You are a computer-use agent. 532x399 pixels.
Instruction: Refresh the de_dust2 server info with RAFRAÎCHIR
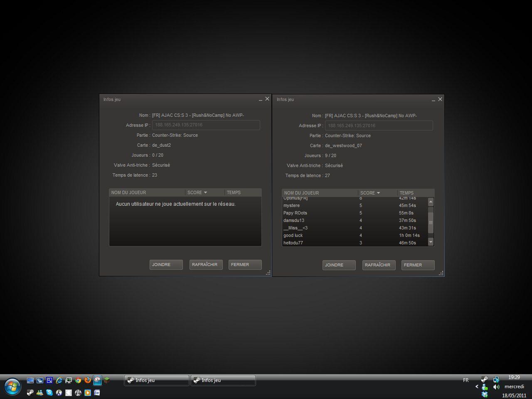(x=206, y=265)
